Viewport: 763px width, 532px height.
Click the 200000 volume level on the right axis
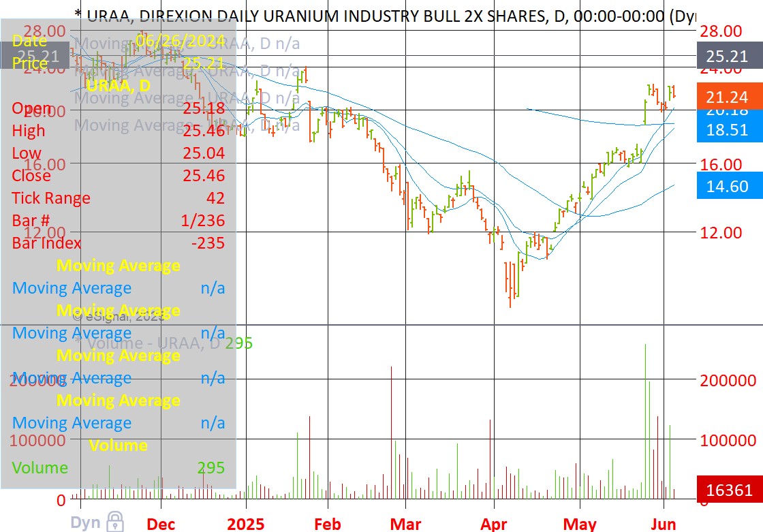tap(728, 380)
